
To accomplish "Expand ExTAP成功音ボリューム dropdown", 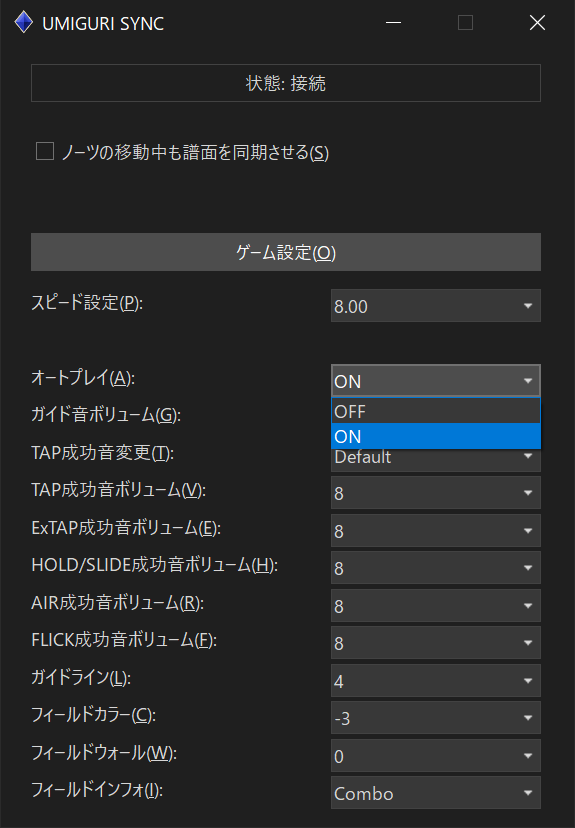I will click(x=436, y=531).
